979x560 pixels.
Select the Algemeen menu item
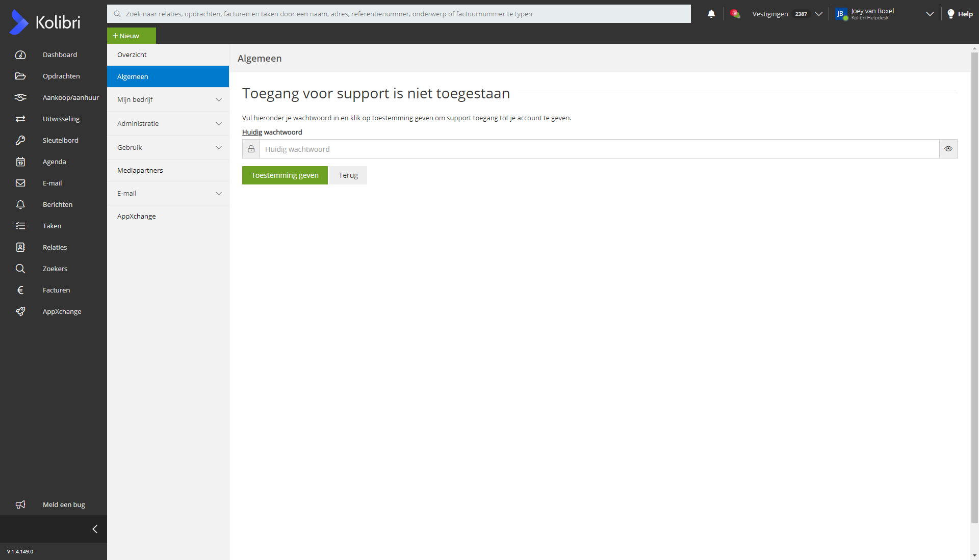(x=168, y=76)
